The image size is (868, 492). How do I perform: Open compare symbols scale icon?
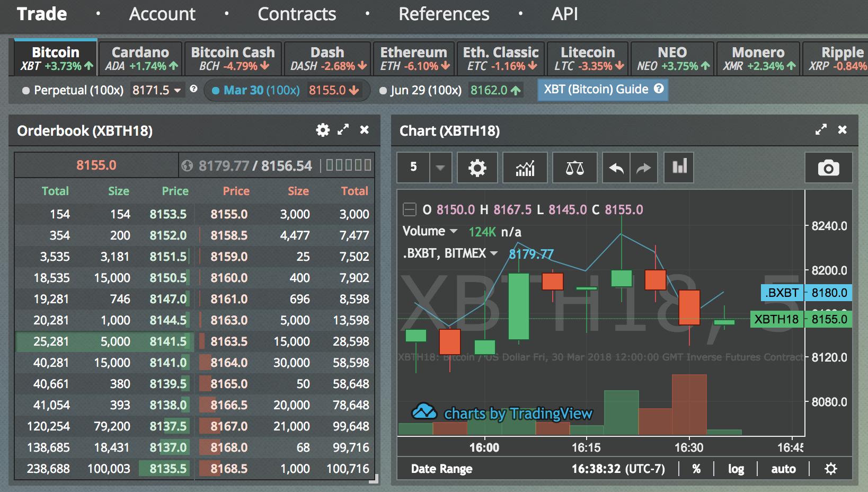coord(575,168)
